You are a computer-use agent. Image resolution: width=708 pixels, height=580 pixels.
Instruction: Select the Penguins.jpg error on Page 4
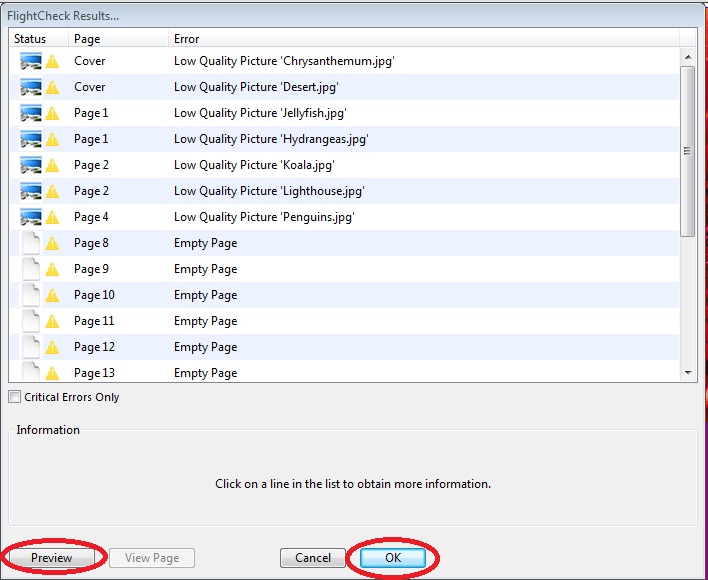click(x=264, y=217)
